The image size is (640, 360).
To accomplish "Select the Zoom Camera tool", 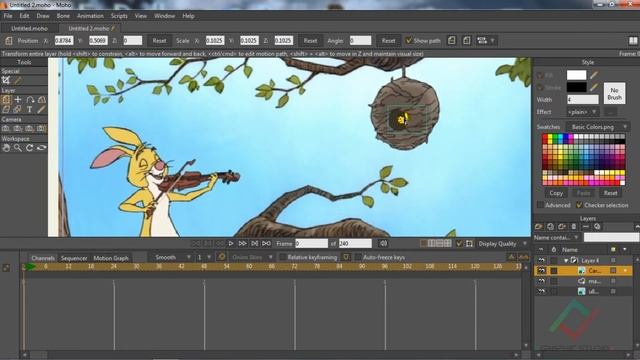I will (x=18, y=129).
